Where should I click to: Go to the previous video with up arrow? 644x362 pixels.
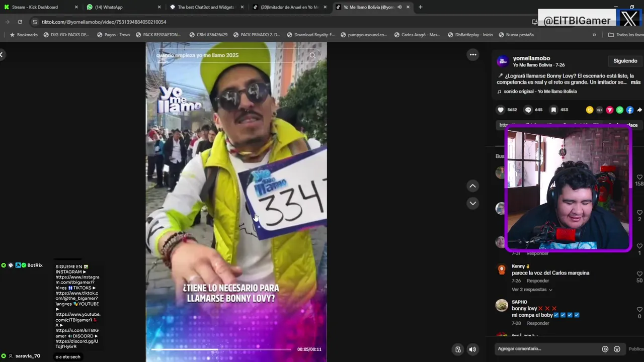click(x=472, y=186)
